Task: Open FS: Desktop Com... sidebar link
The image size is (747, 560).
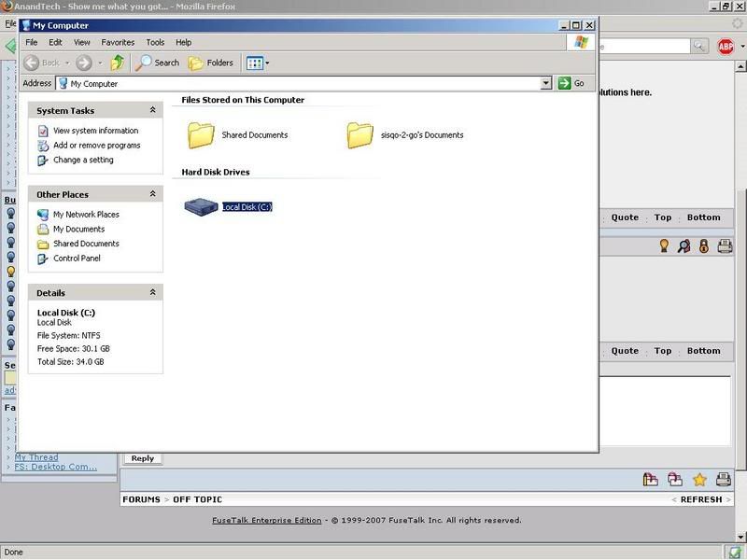Action: tap(55, 468)
